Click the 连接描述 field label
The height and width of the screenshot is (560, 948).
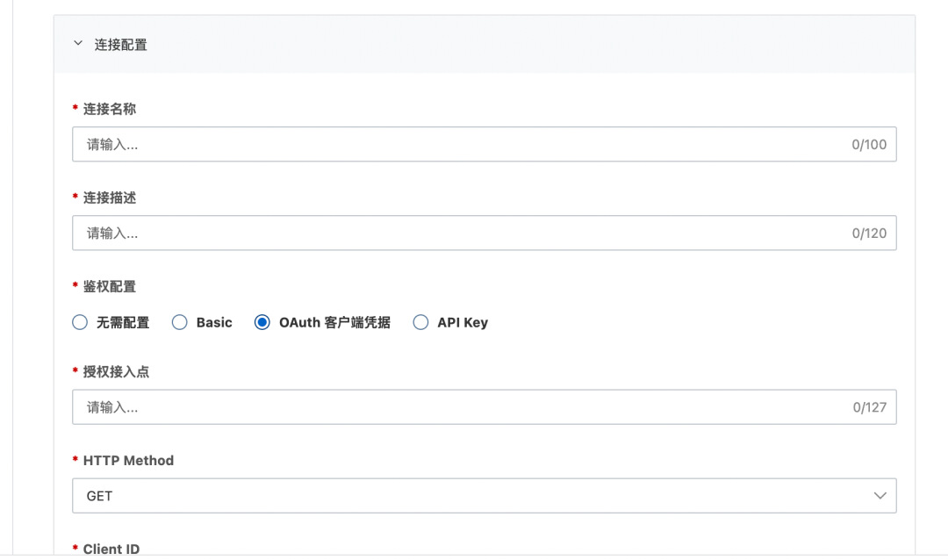coord(110,197)
